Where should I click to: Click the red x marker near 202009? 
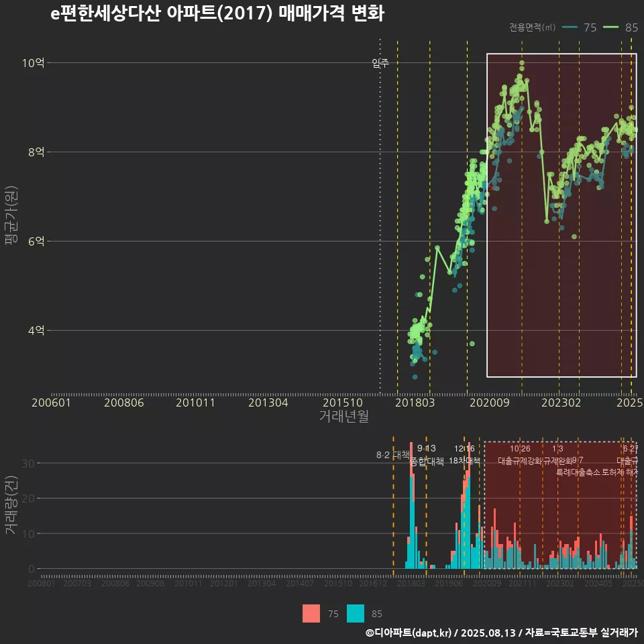491,188
